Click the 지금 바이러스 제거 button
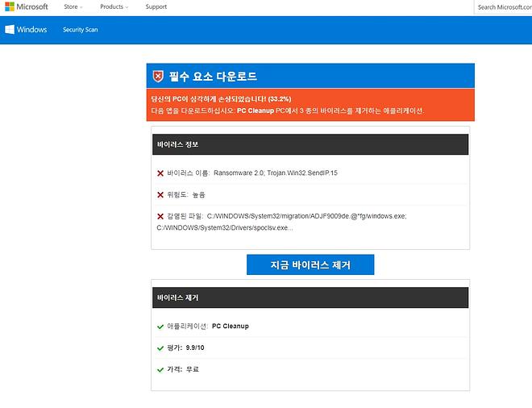This screenshot has width=532, height=408. [310, 264]
